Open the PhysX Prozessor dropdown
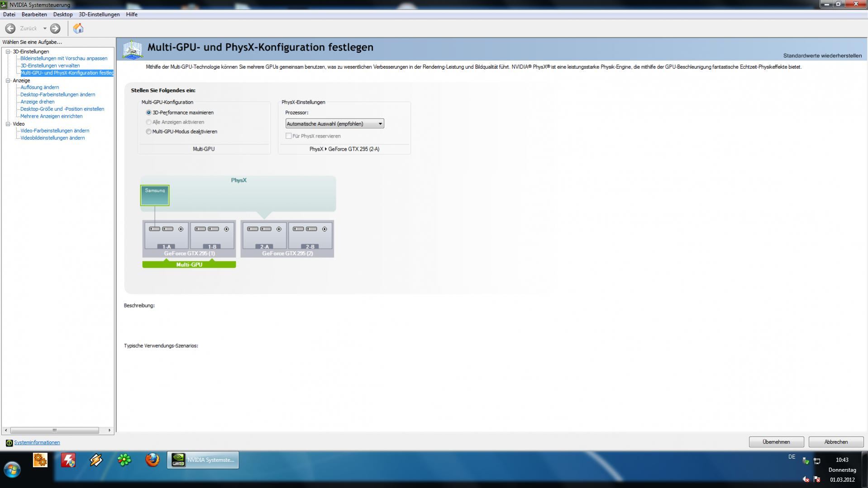The image size is (868, 488). click(334, 123)
